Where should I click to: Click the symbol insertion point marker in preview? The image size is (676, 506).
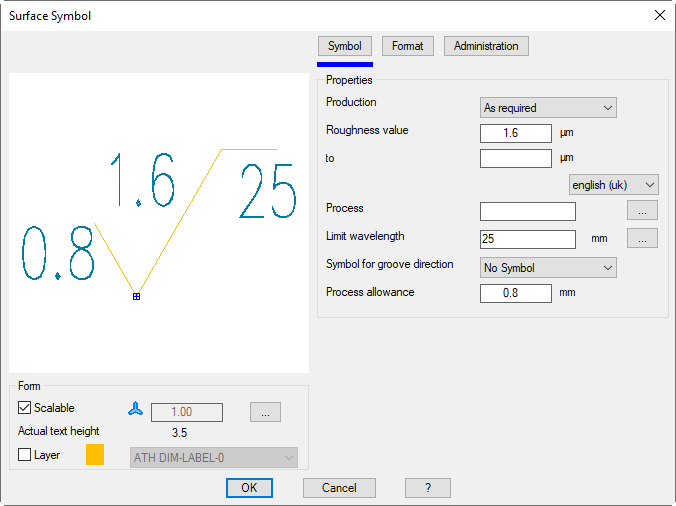click(x=136, y=296)
